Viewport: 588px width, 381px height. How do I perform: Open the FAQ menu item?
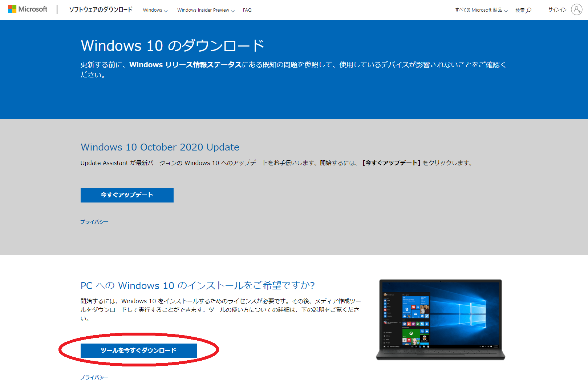[247, 10]
